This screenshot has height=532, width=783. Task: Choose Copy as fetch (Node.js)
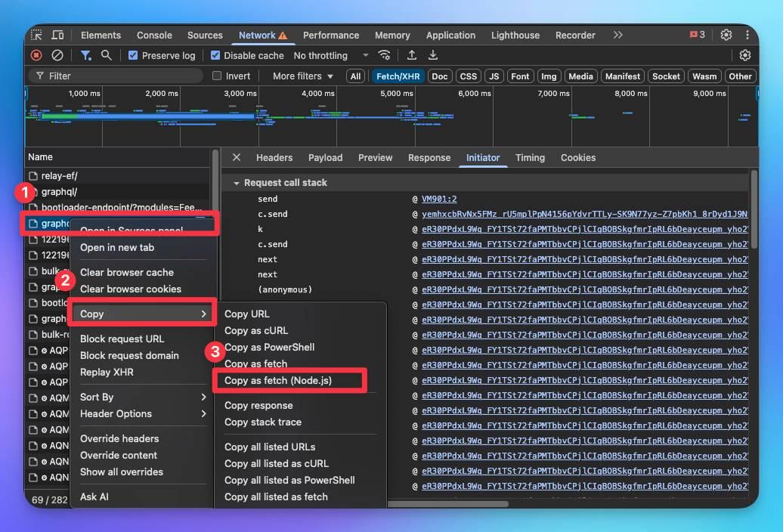[277, 380]
